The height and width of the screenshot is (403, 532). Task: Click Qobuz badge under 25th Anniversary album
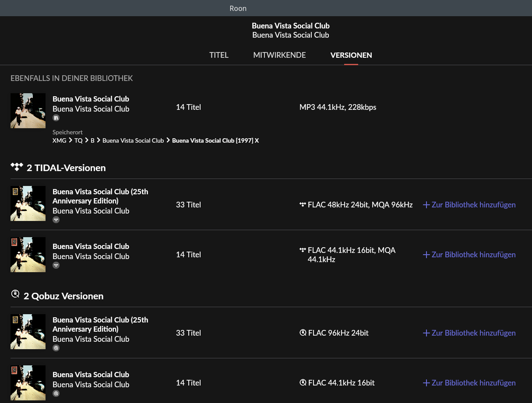[x=56, y=348]
